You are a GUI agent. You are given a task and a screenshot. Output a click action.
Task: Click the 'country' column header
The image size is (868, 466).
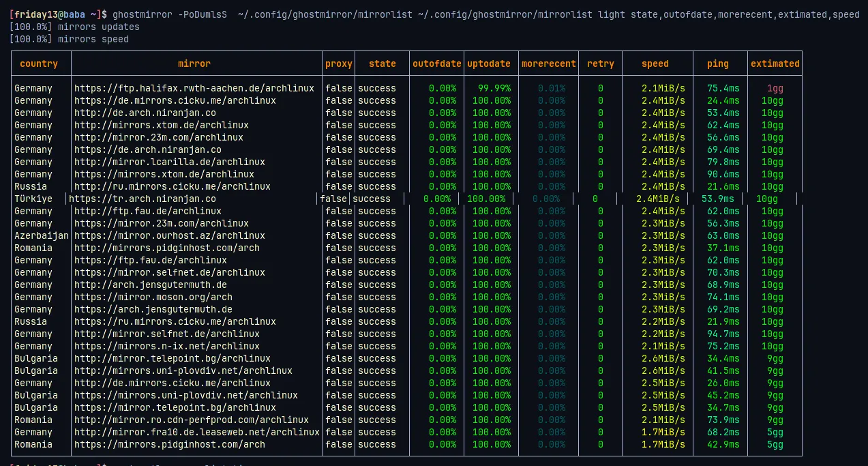point(39,63)
